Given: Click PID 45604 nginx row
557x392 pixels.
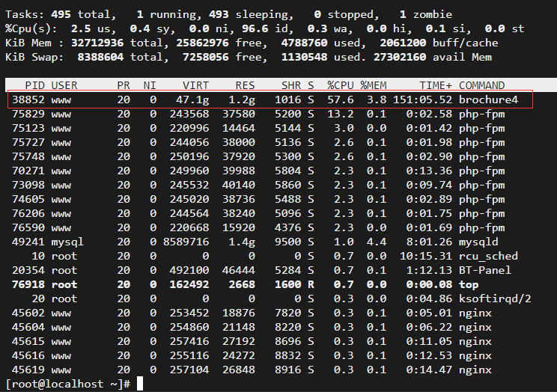Looking at the screenshot, I should tap(28, 327).
